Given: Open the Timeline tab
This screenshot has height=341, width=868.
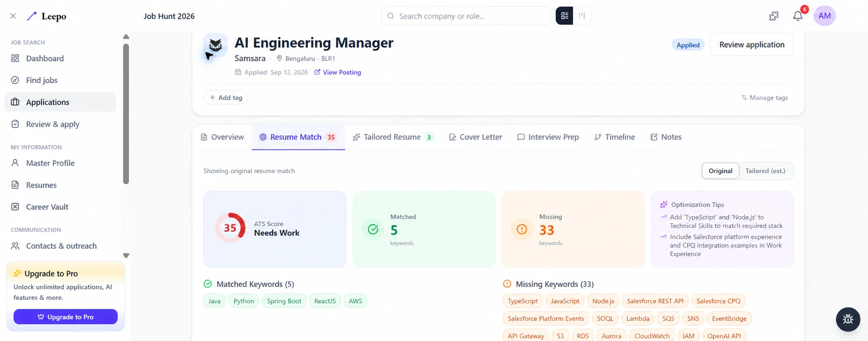Looking at the screenshot, I should [x=614, y=137].
